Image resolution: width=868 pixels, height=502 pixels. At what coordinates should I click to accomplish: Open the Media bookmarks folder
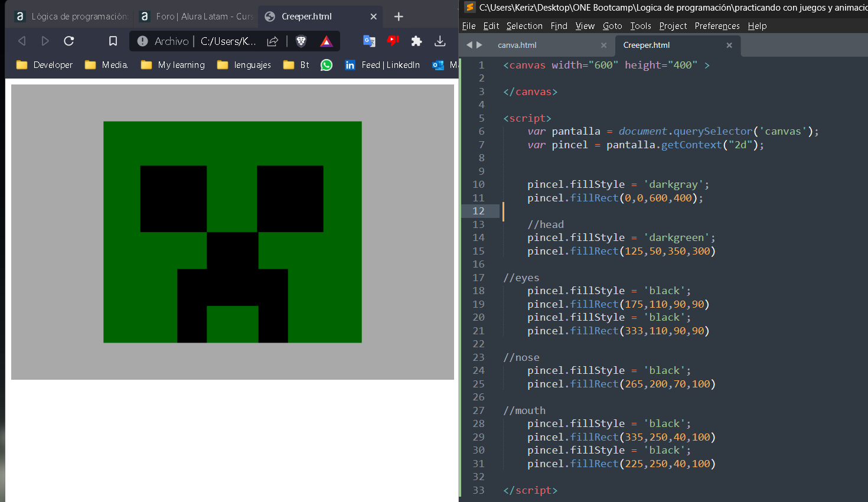pos(106,65)
